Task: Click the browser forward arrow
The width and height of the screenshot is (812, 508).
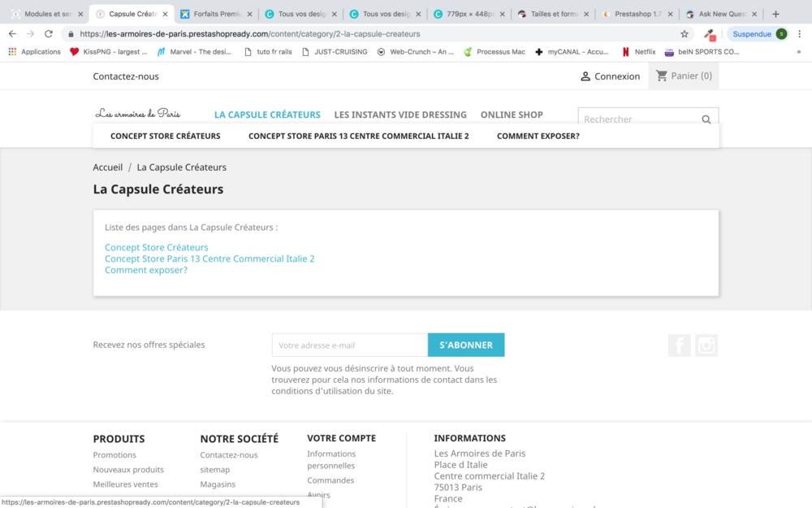Action: click(31, 33)
